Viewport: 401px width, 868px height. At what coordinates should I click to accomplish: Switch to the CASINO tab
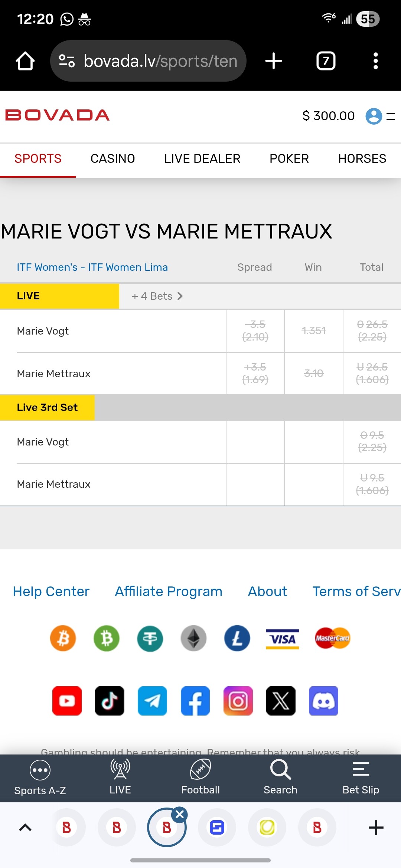113,159
